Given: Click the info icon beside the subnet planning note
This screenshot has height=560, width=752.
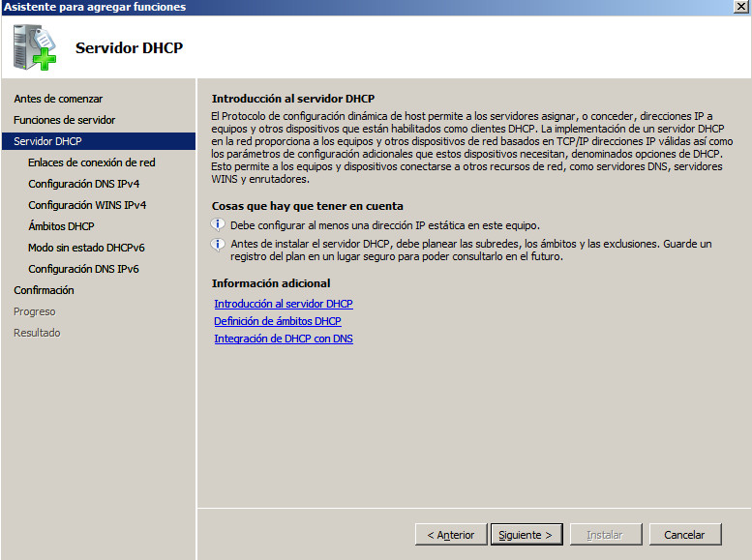Looking at the screenshot, I should pyautogui.click(x=218, y=244).
